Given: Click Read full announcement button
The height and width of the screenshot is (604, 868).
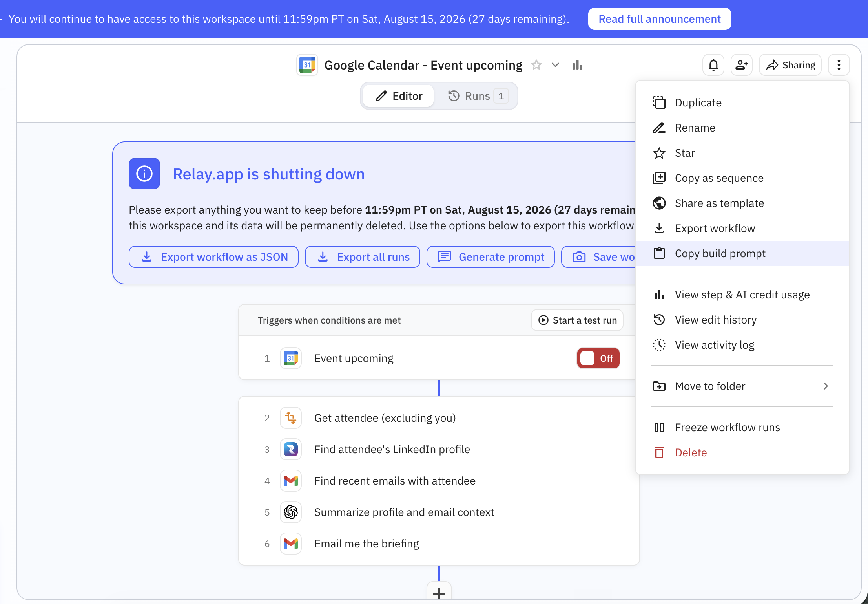Looking at the screenshot, I should point(660,19).
